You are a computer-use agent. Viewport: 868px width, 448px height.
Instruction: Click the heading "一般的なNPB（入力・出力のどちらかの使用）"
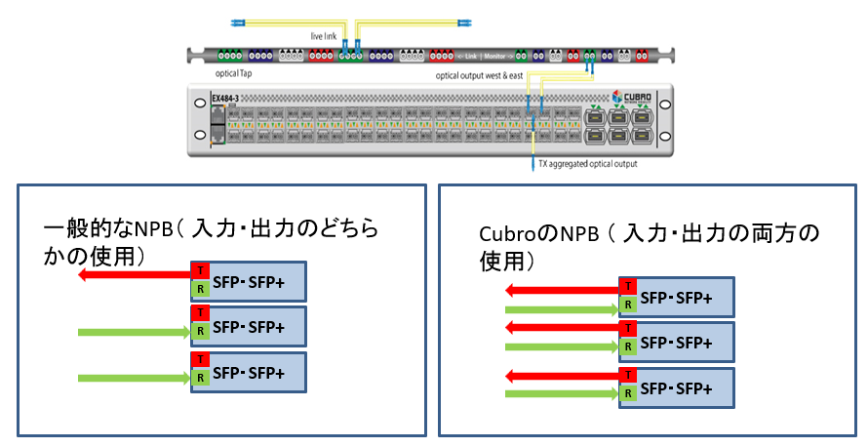coord(211,243)
